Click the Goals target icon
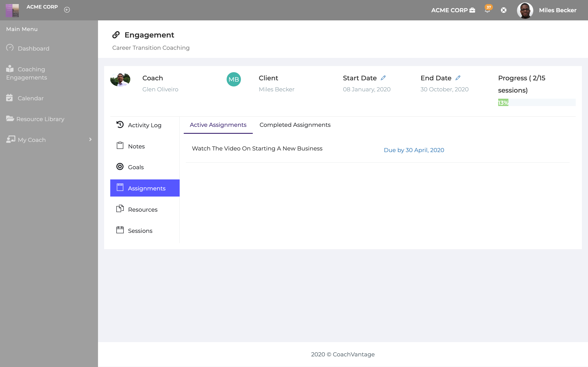Viewport: 588px width, 367px height. pyautogui.click(x=120, y=167)
